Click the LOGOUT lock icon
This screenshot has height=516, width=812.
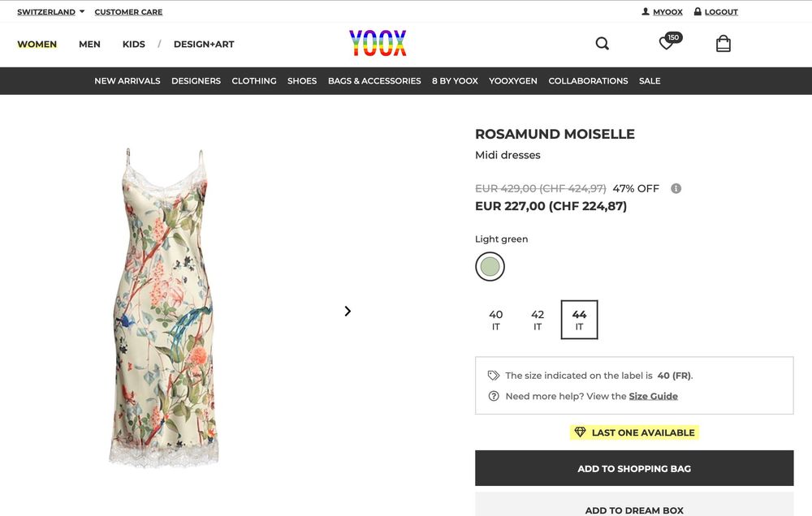[x=698, y=12]
